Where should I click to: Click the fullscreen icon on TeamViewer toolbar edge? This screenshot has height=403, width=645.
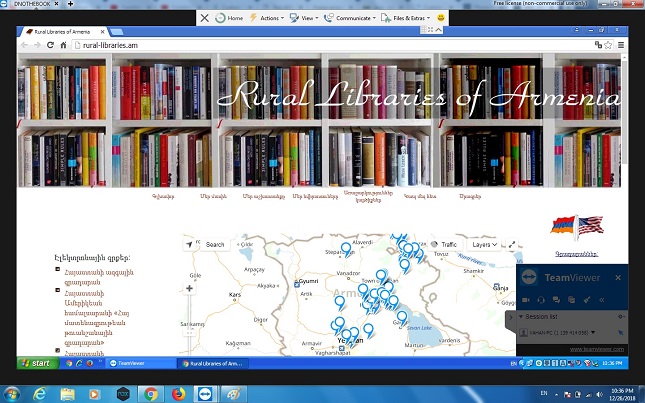point(430,30)
